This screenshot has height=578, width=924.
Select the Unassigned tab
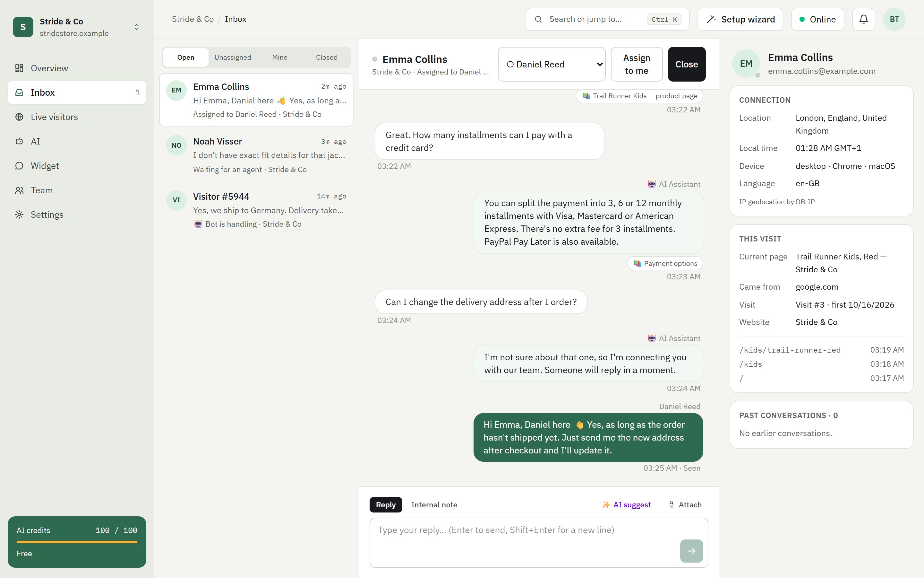pos(233,57)
